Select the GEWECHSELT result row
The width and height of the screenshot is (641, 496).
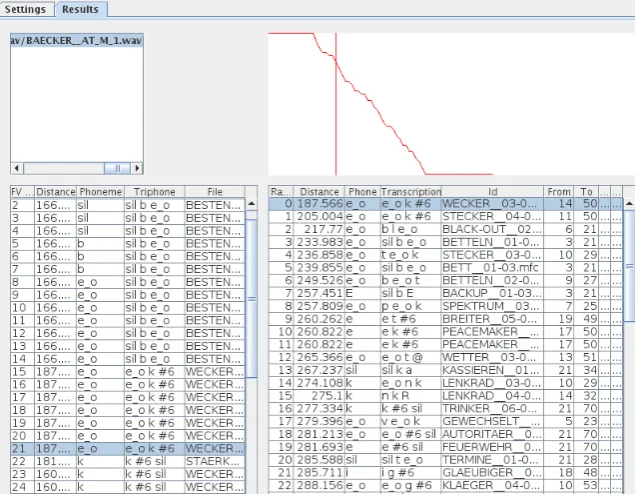[446, 421]
